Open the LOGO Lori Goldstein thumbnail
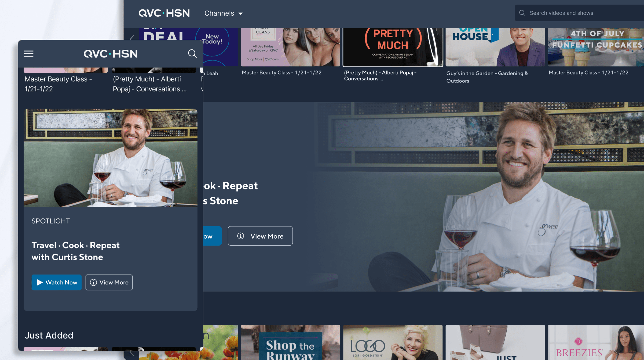The image size is (644, 360). click(x=393, y=342)
